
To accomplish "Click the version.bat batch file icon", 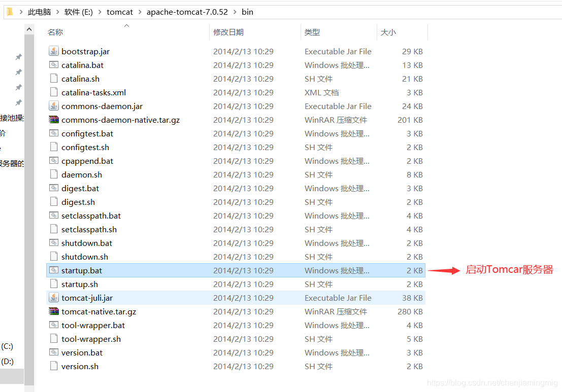I will point(54,352).
